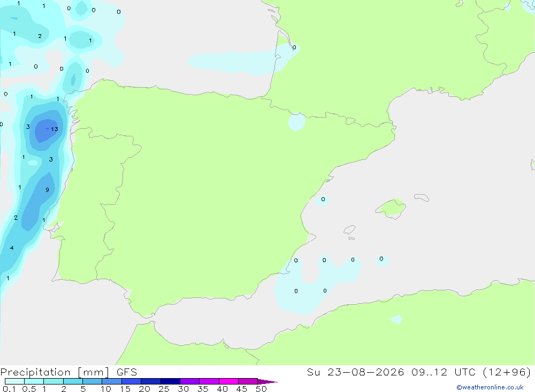The image size is (535, 392).
Task: Click the 'Su 23-08-2026' date text
Action: (355, 372)
